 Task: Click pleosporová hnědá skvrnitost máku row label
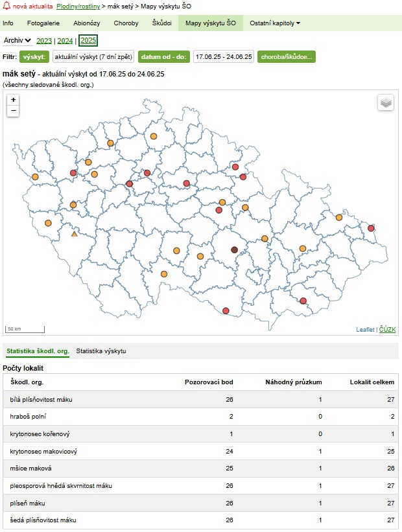click(61, 486)
